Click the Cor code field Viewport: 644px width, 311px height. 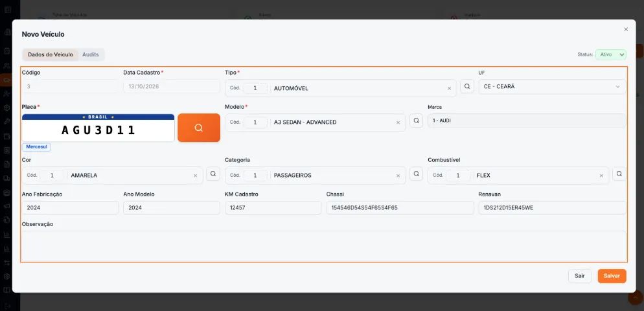(52, 176)
